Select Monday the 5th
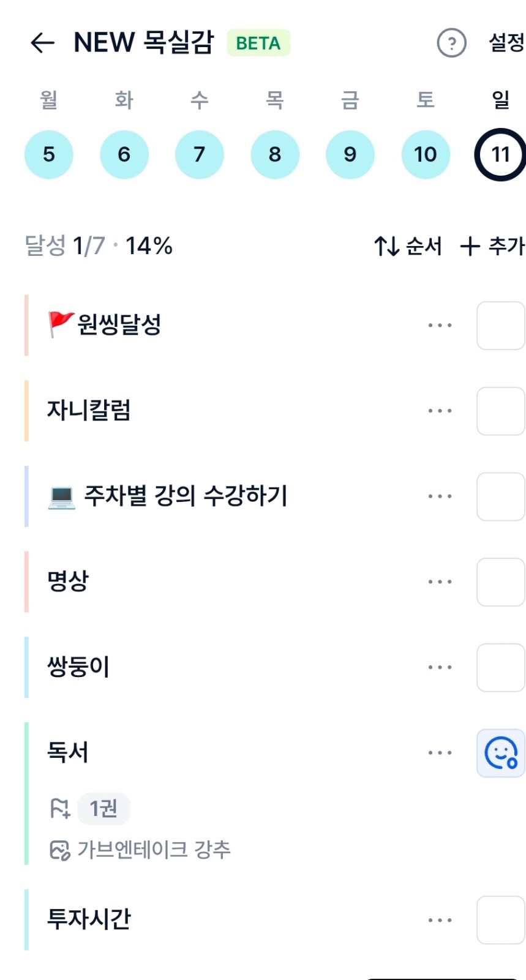Image resolution: width=526 pixels, height=980 pixels. point(49,154)
